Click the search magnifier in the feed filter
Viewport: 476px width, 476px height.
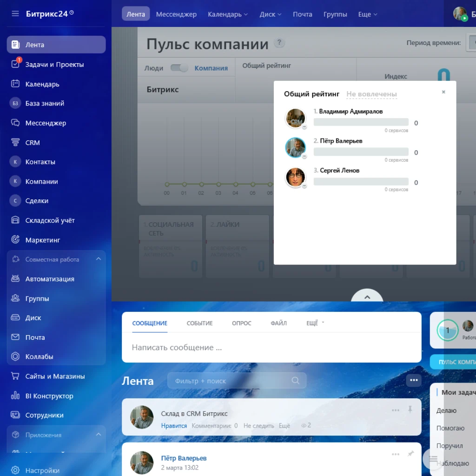tap(295, 380)
